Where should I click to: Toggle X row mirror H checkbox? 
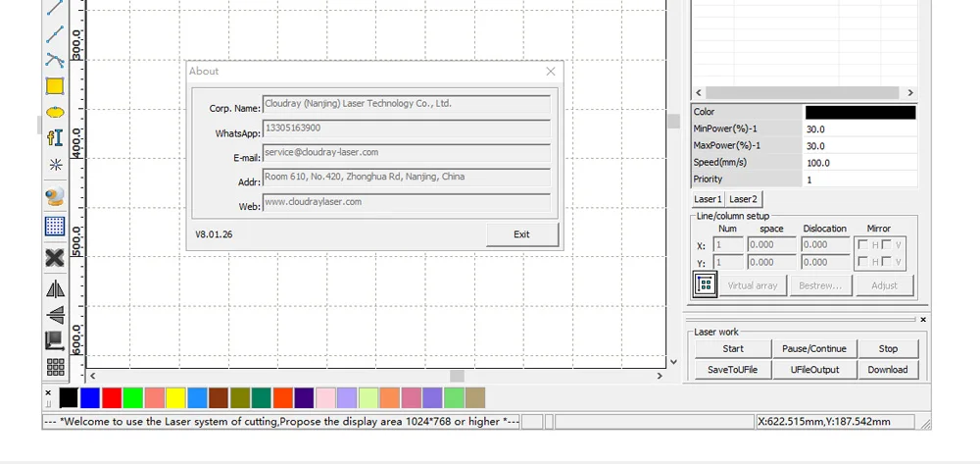[862, 244]
